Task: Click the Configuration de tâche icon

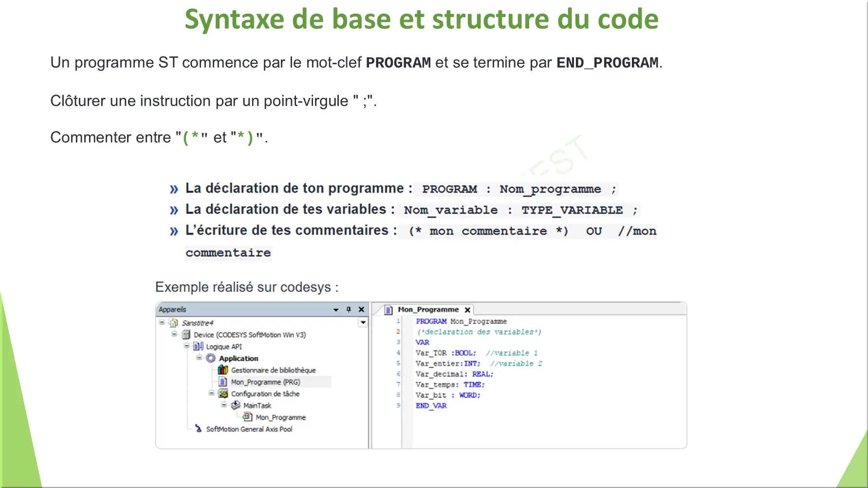Action: 223,394
